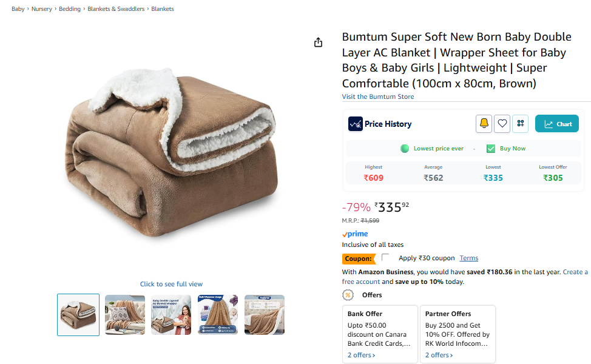Open the coupon Terms link
591x364 pixels.
pos(469,258)
